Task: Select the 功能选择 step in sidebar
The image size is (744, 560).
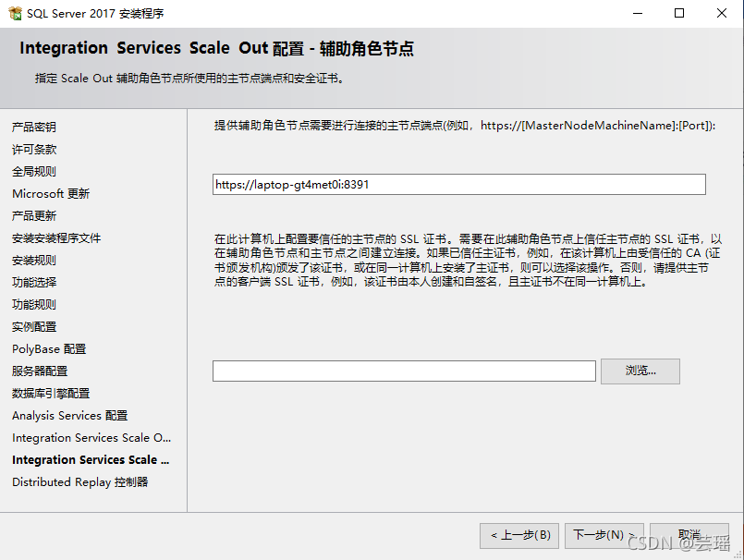Action: pyautogui.click(x=34, y=283)
